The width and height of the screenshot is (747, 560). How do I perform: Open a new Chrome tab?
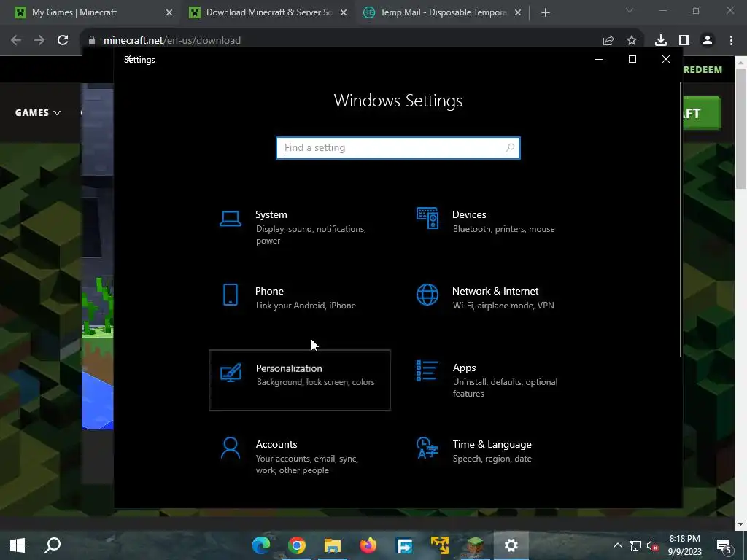click(x=546, y=13)
